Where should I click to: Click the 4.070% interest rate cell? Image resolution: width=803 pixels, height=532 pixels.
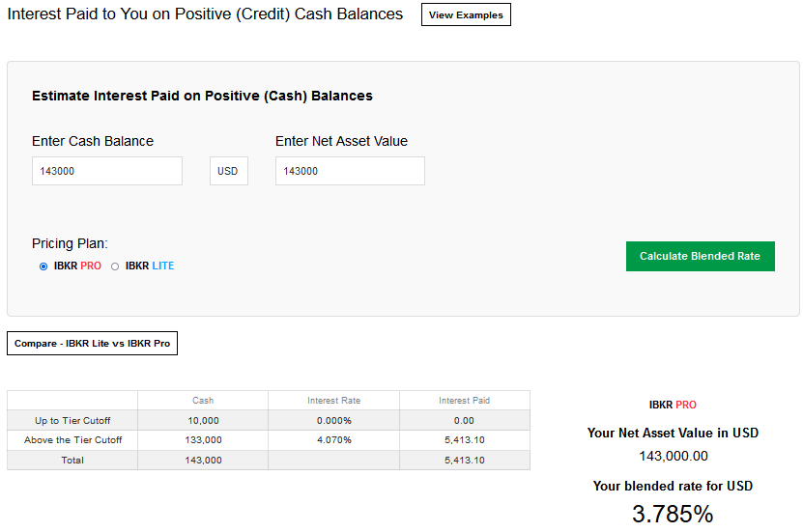click(334, 440)
